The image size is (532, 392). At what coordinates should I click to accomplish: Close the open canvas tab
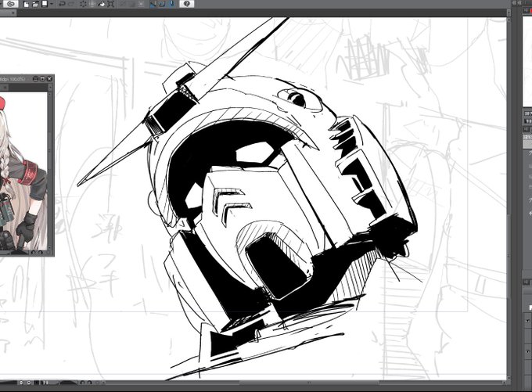[x=13, y=13]
